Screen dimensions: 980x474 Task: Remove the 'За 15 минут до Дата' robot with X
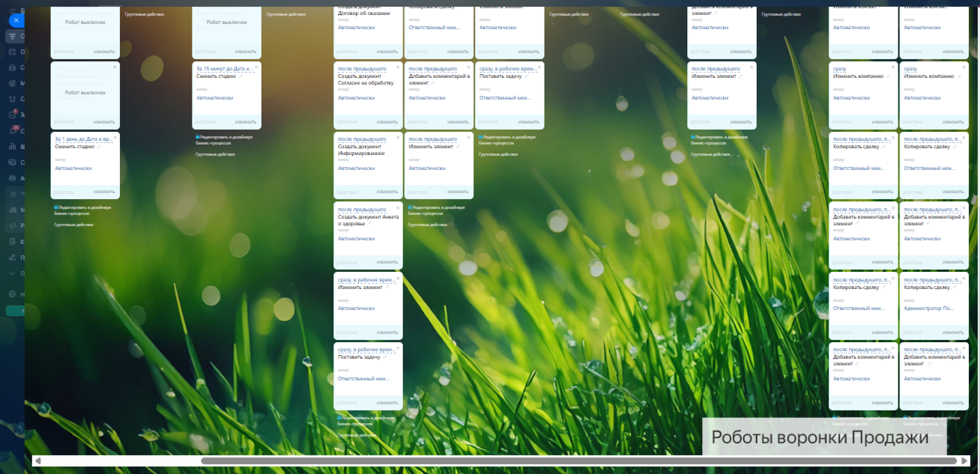click(256, 67)
